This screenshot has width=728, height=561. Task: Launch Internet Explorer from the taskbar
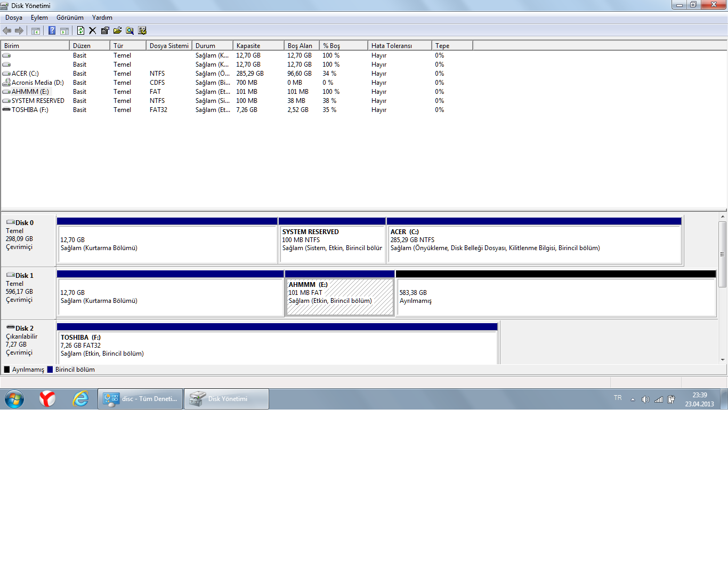coord(80,399)
